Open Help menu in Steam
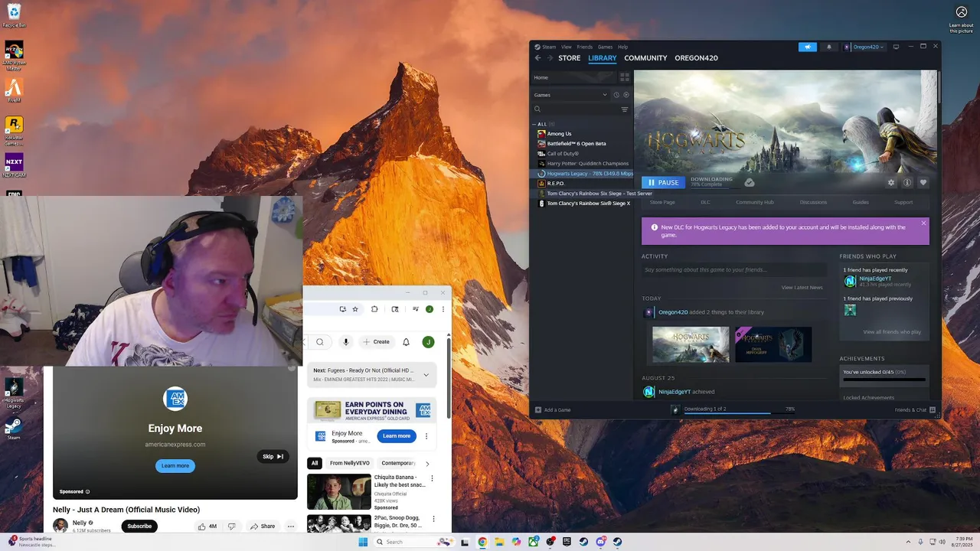 (623, 47)
